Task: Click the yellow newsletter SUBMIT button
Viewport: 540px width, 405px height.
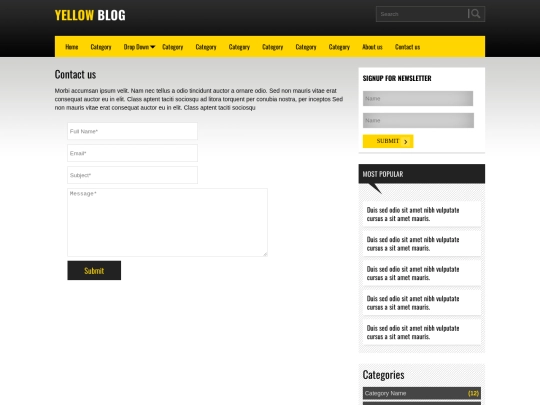Action: [x=388, y=141]
